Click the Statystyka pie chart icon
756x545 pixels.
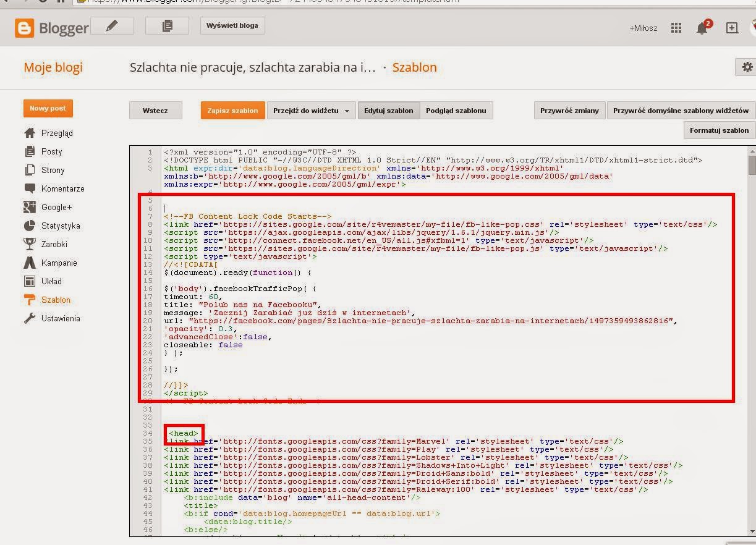point(30,226)
